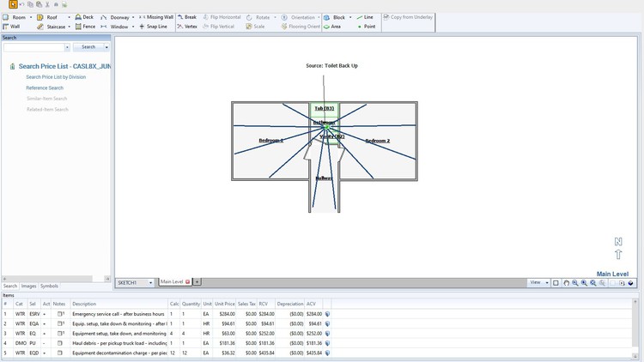Screen dimensions: 644x362
Task: Click Search Price List by Division link
Action: click(x=56, y=77)
